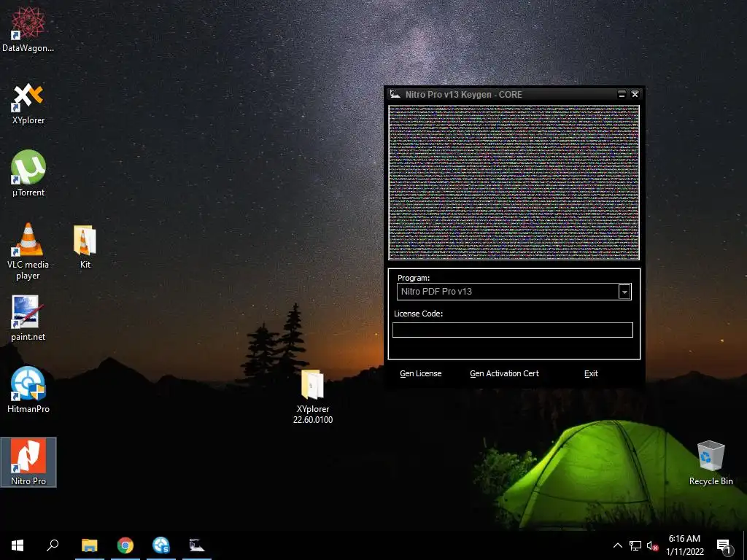Expand the Program dropdown list
Screen dimensions: 747x560
(624, 292)
